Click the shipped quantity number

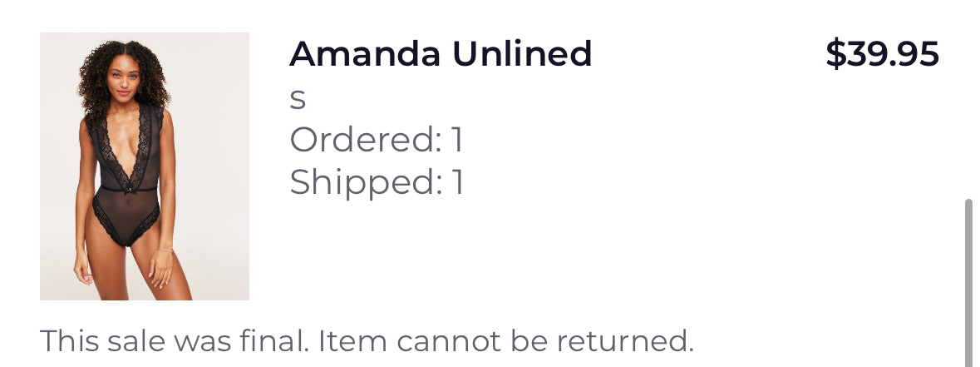457,182
